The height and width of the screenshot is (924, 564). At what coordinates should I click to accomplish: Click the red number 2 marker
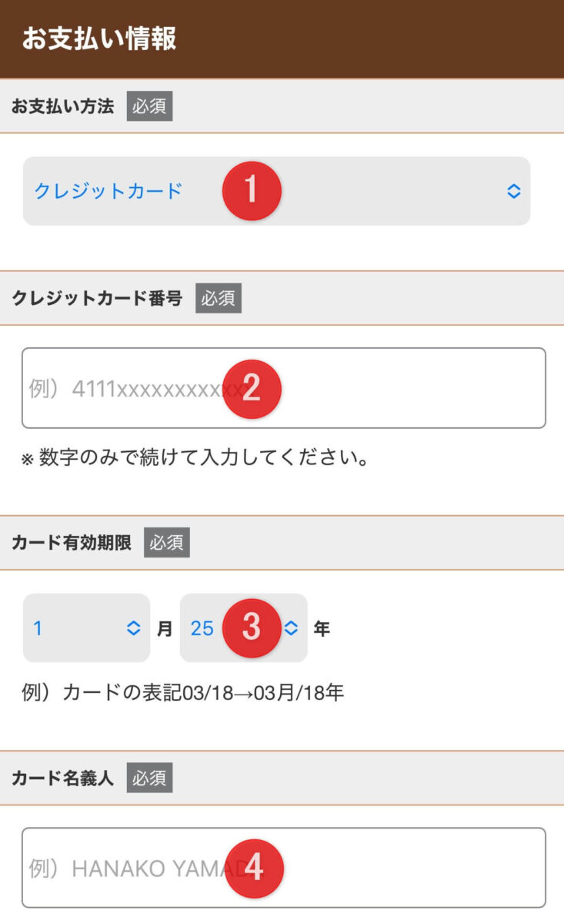pos(252,389)
